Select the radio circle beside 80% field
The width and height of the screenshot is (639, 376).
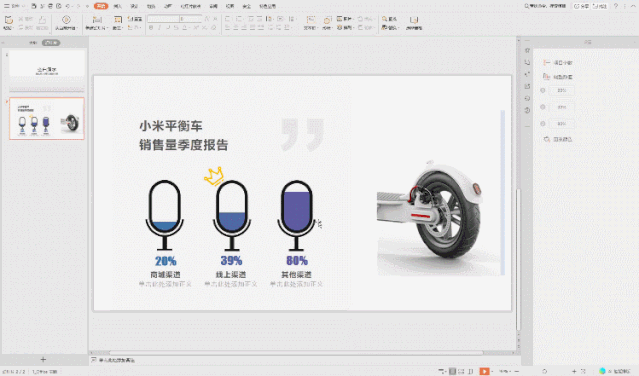[x=543, y=123]
